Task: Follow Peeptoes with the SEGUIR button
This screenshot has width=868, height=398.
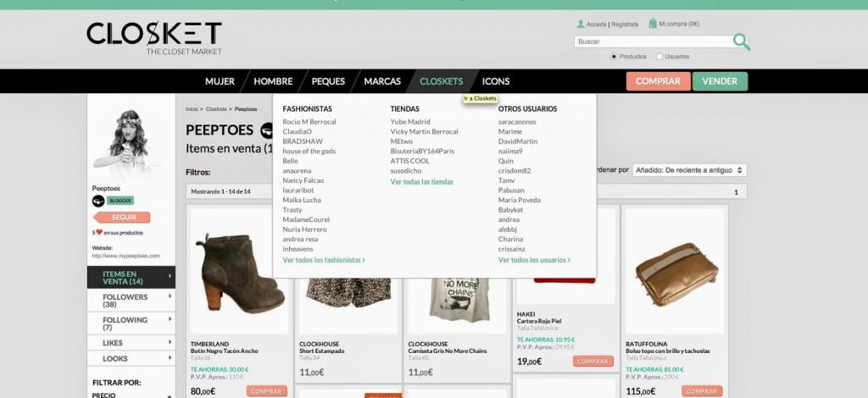Action: [x=124, y=218]
